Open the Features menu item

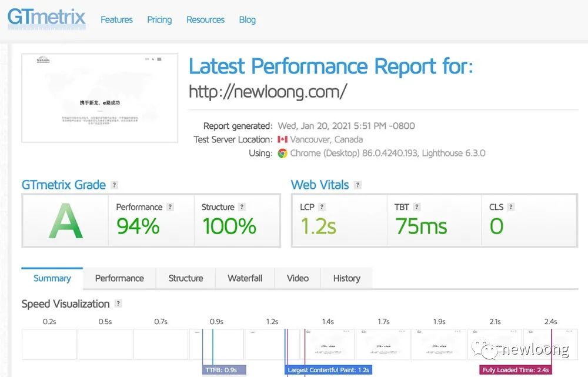tap(116, 19)
